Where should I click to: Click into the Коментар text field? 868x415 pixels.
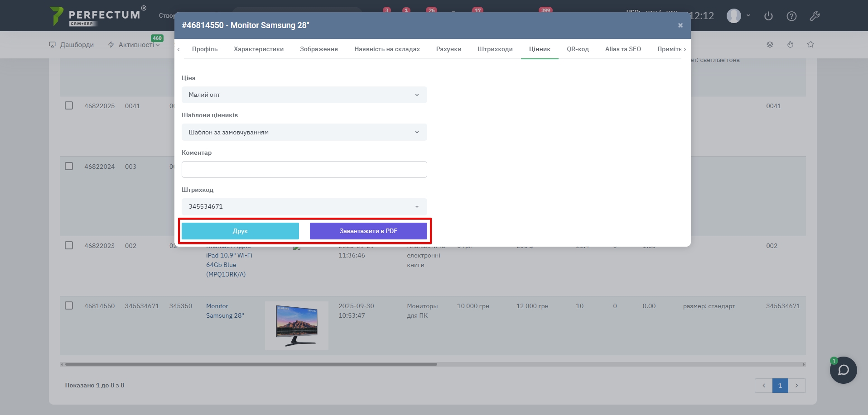pos(304,170)
